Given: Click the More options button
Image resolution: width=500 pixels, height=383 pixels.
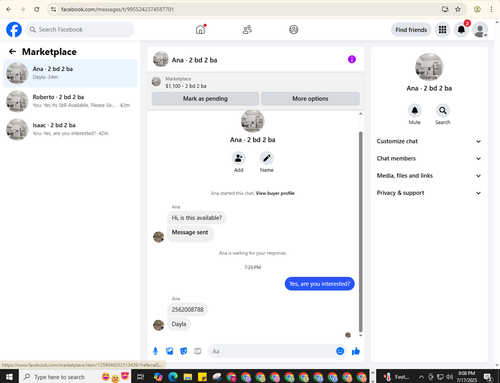Looking at the screenshot, I should click(310, 99).
